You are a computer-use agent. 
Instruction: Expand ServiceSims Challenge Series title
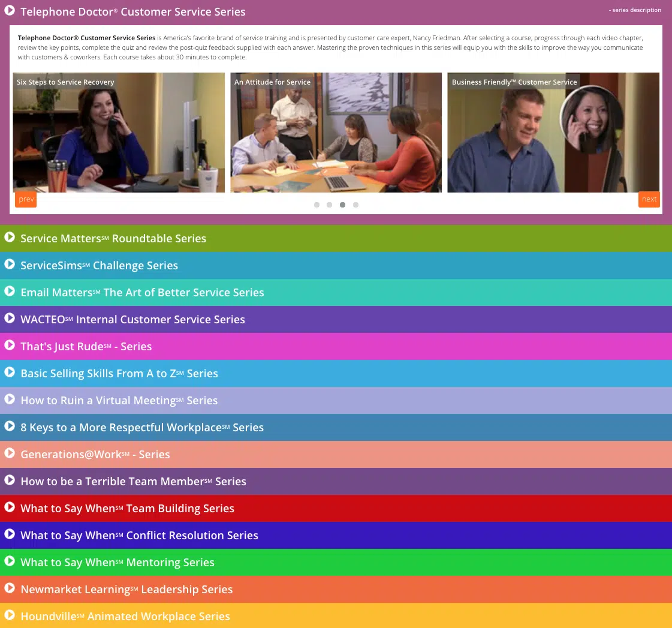[99, 266]
